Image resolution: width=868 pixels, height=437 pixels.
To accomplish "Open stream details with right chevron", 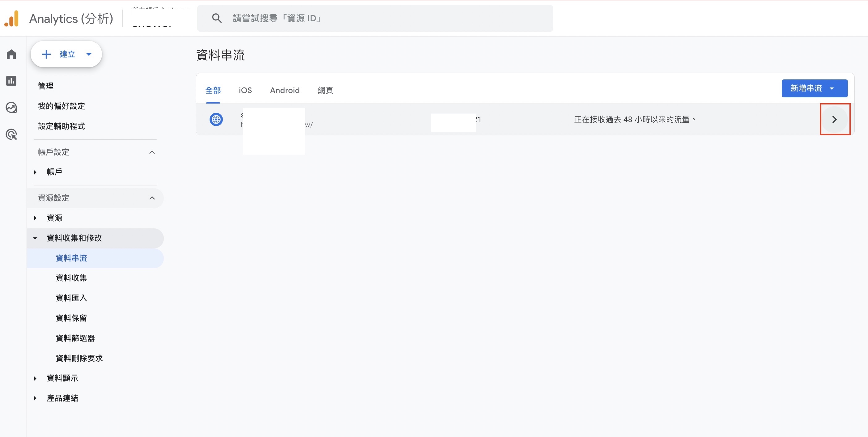I will pyautogui.click(x=834, y=119).
